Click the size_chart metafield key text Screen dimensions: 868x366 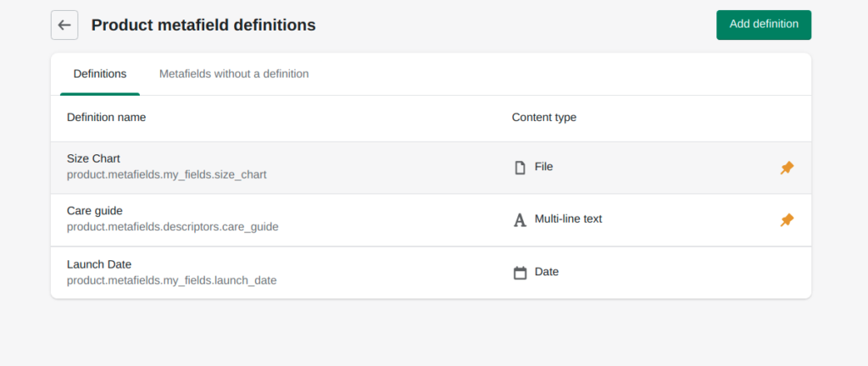pos(166,175)
